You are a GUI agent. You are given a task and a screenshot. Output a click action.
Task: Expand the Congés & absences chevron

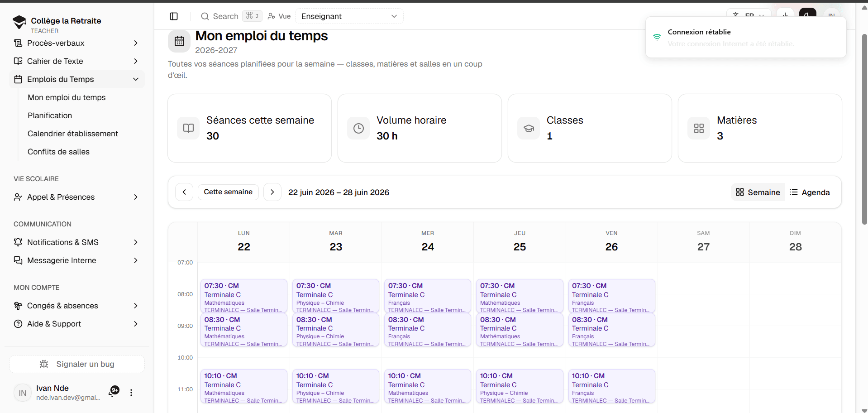(x=136, y=306)
